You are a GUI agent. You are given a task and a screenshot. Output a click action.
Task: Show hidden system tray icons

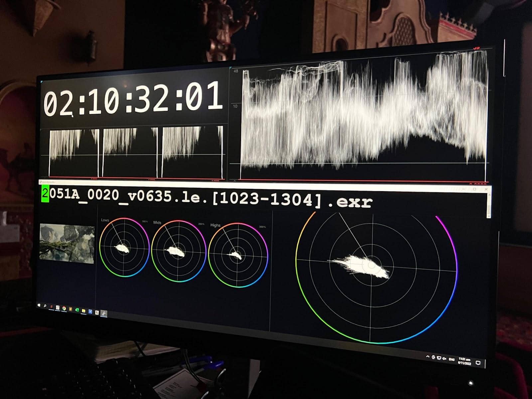tap(428, 357)
